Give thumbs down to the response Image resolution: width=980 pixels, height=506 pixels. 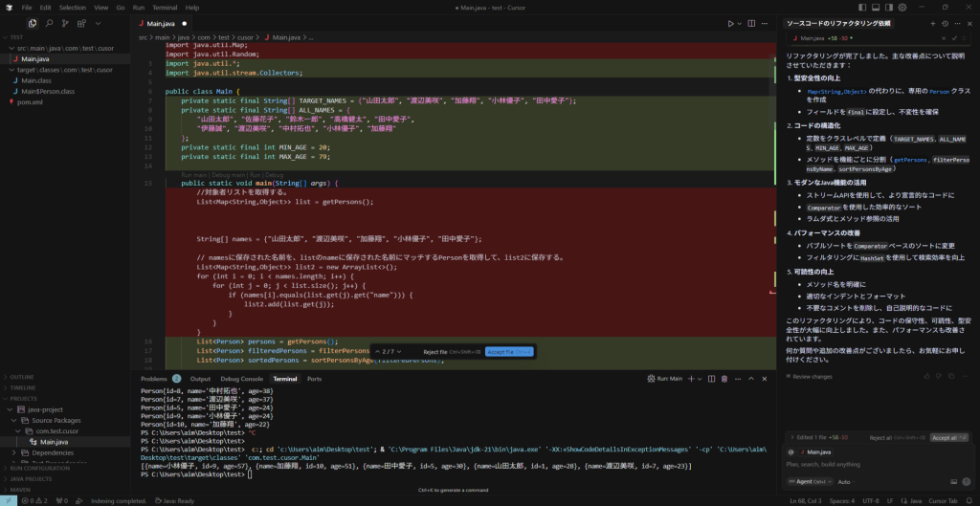coord(939,376)
